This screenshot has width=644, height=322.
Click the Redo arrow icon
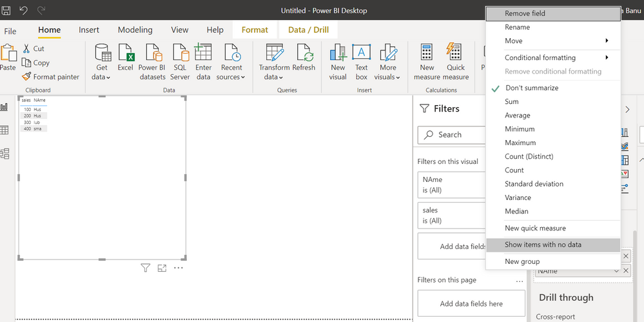point(41,10)
